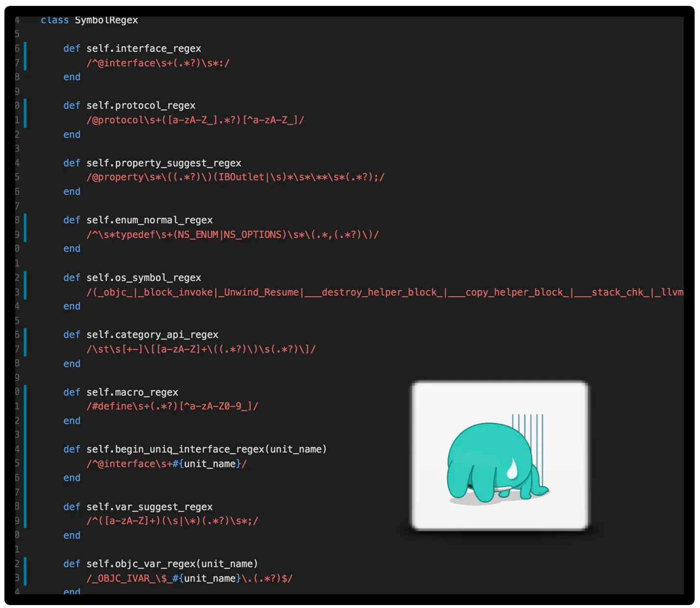This screenshot has height=608, width=700.
Task: Click the @property IBOutlet regex line
Action: pyautogui.click(x=236, y=177)
